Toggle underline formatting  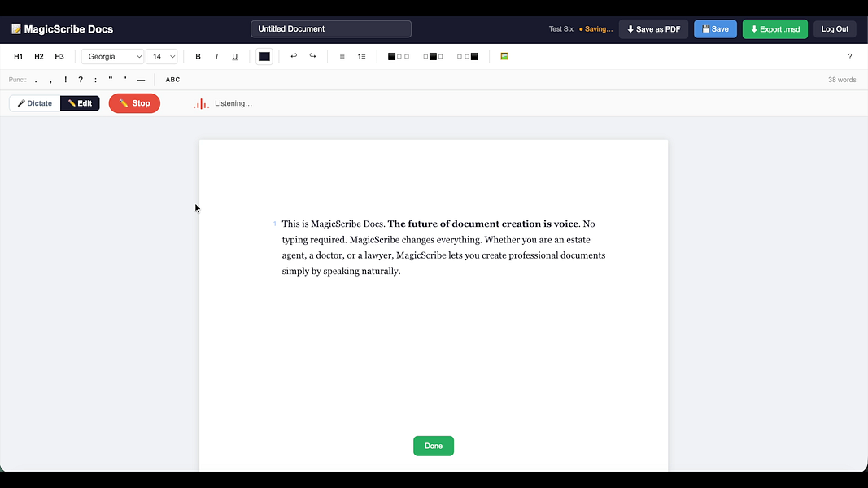(x=235, y=56)
